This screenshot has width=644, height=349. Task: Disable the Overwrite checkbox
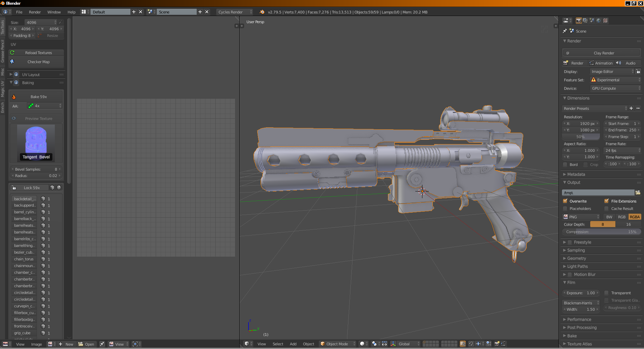click(x=565, y=201)
